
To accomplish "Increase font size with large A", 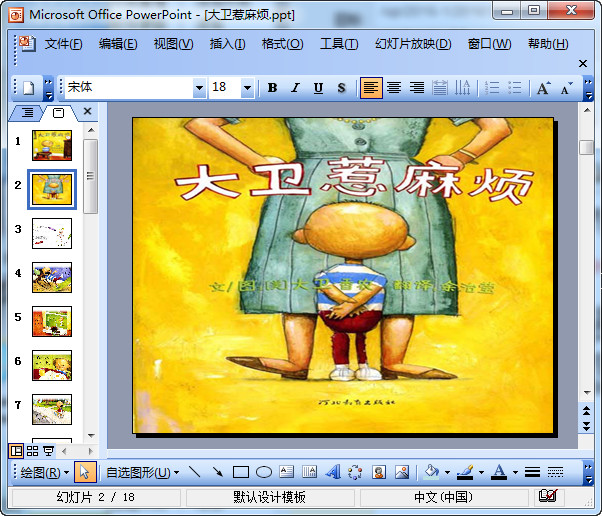I will pos(543,88).
